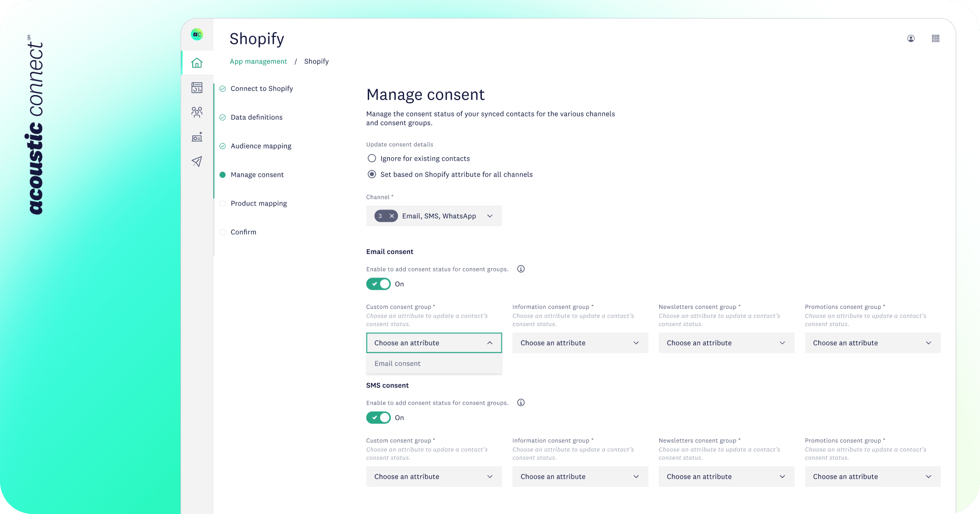Turn off the SMS consent toggle
This screenshot has height=514, width=980.
click(x=378, y=418)
